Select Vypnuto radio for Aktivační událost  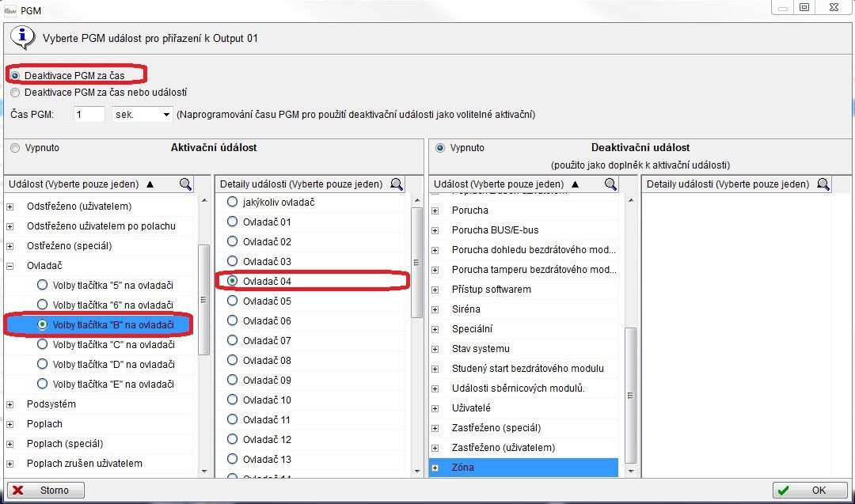coord(16,148)
